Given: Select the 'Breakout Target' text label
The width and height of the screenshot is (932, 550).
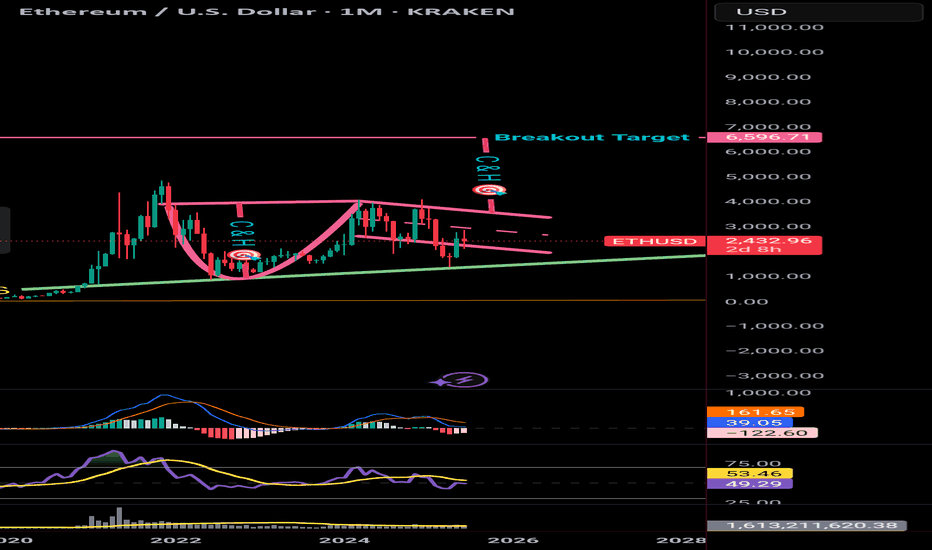Looking at the screenshot, I should pos(592,137).
